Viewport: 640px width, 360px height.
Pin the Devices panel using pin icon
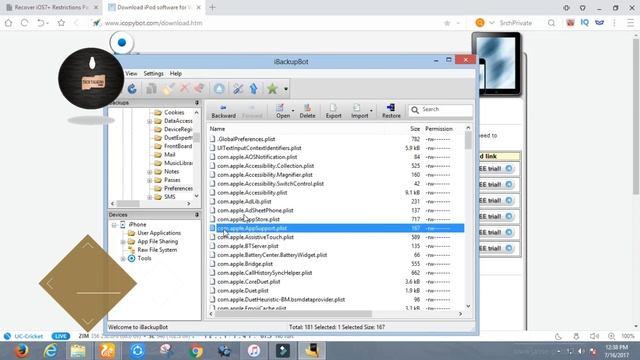pos(197,215)
